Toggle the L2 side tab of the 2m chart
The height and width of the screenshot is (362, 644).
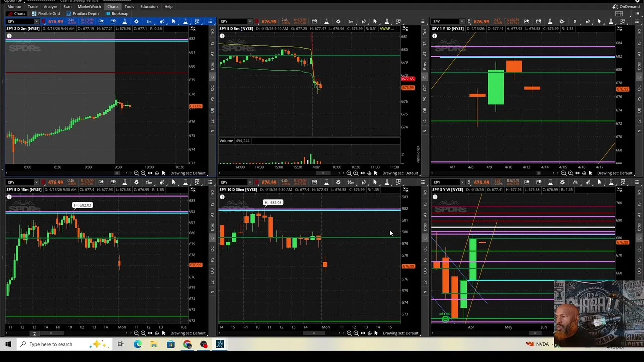point(212,121)
